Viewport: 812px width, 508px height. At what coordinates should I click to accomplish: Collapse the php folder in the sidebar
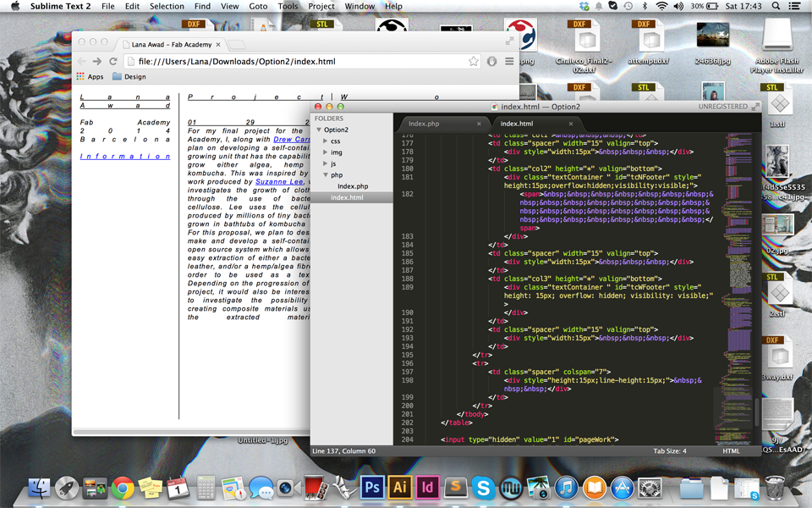point(325,175)
